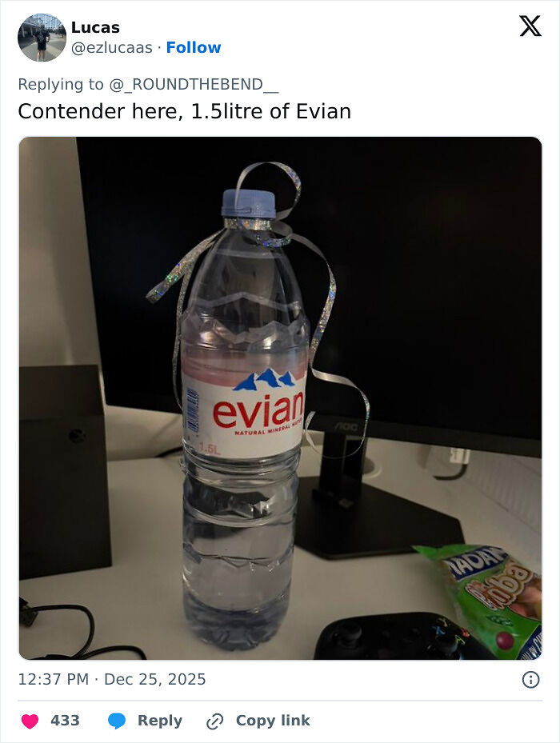560x743 pixels.
Task: Follow the @ezlucaas account
Action: click(x=194, y=47)
